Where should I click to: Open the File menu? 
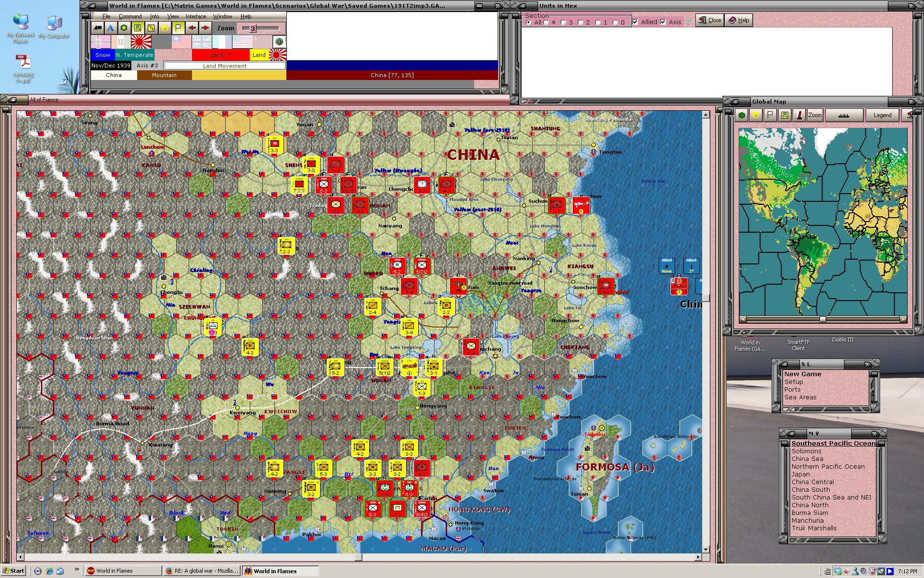point(106,16)
